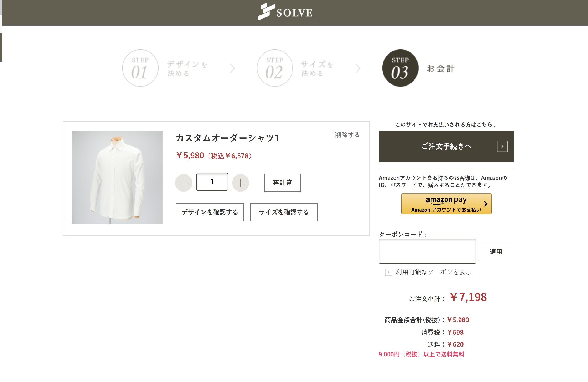Go to デザインを決める step label

187,68
